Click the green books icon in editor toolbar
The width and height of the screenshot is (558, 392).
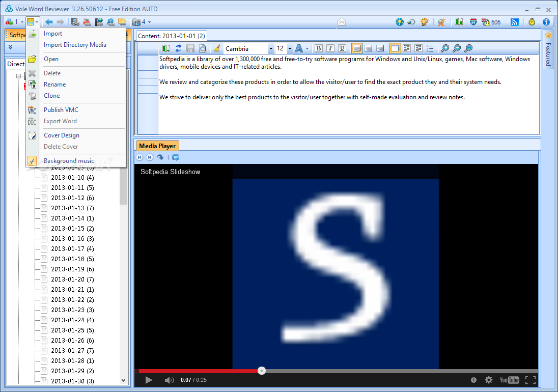[166, 48]
